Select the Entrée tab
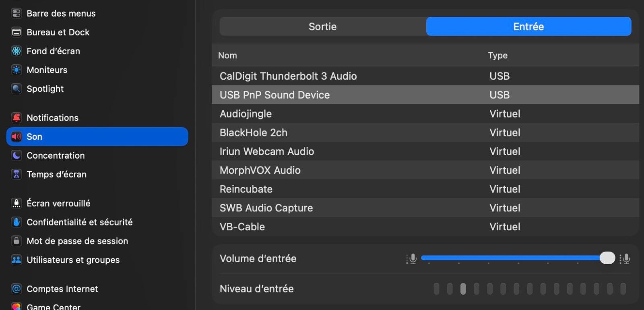The width and height of the screenshot is (644, 310). (x=528, y=27)
